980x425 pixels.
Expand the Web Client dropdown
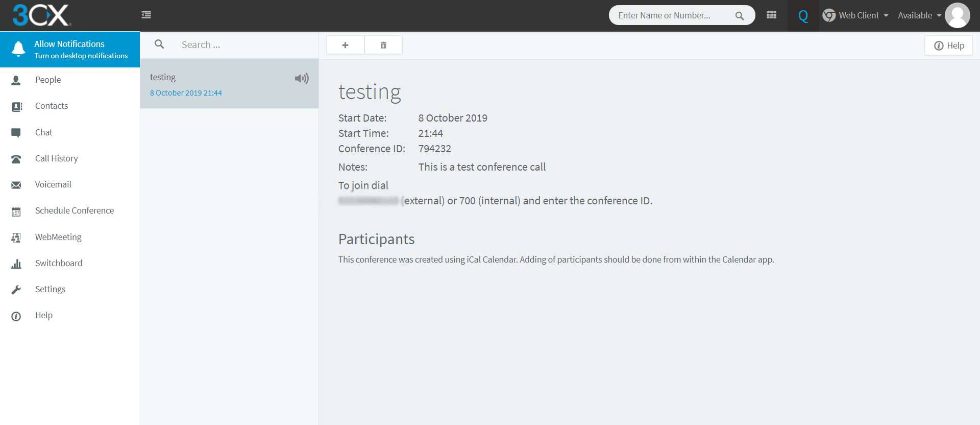coord(856,15)
